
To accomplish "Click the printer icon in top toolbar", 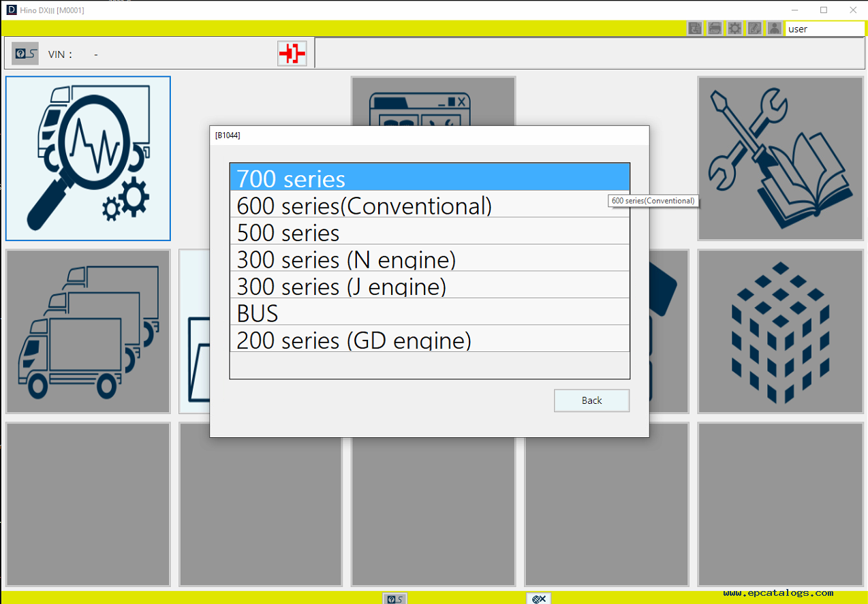I will pyautogui.click(x=715, y=29).
